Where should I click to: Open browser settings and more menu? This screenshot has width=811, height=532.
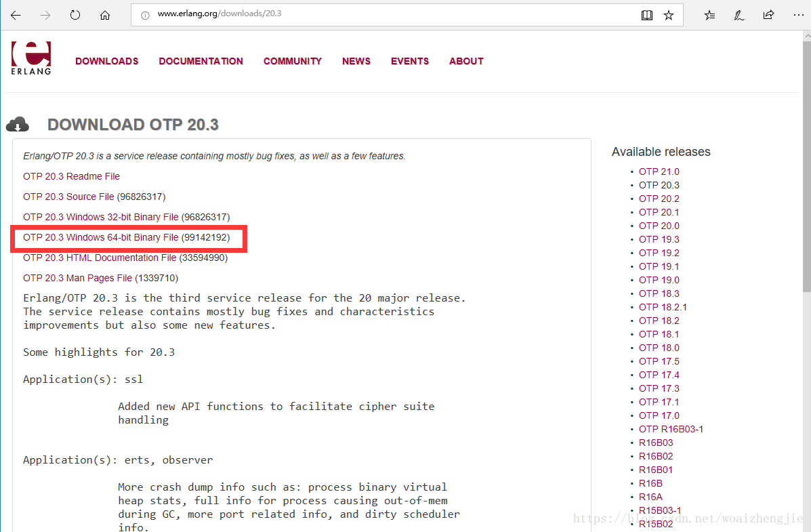[798, 15]
